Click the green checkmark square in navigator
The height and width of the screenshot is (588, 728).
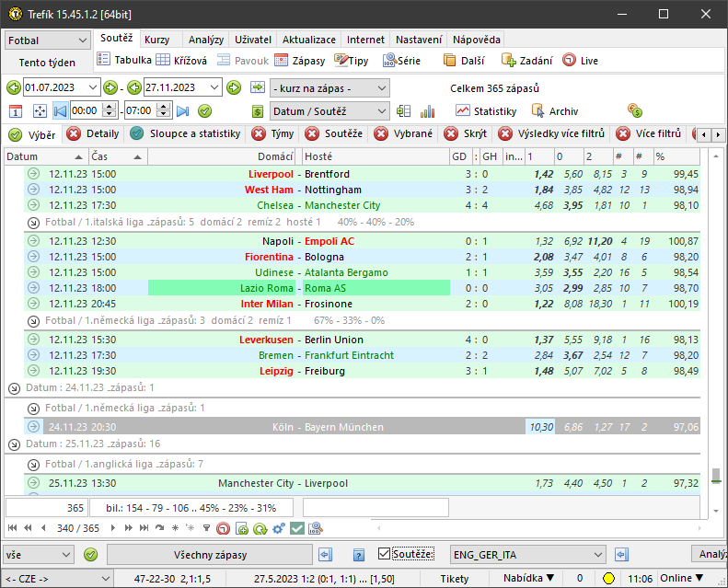297,528
